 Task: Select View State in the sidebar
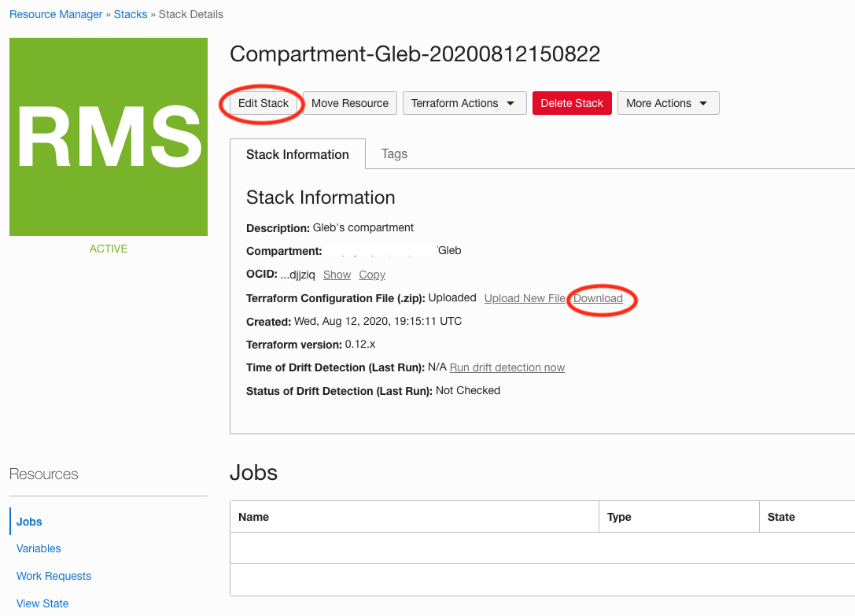(x=42, y=603)
